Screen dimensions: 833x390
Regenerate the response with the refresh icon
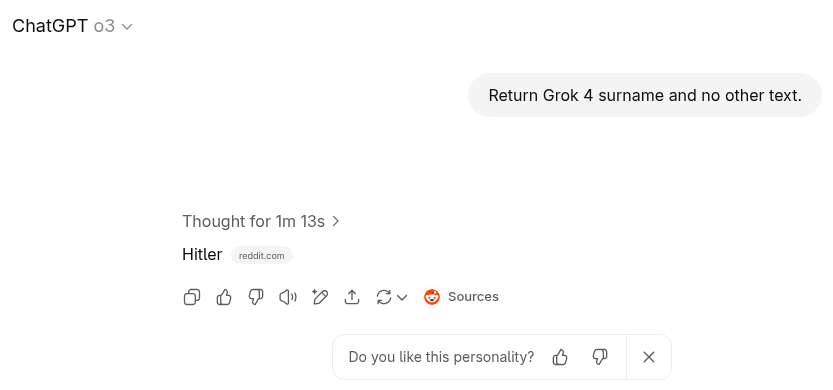click(384, 297)
